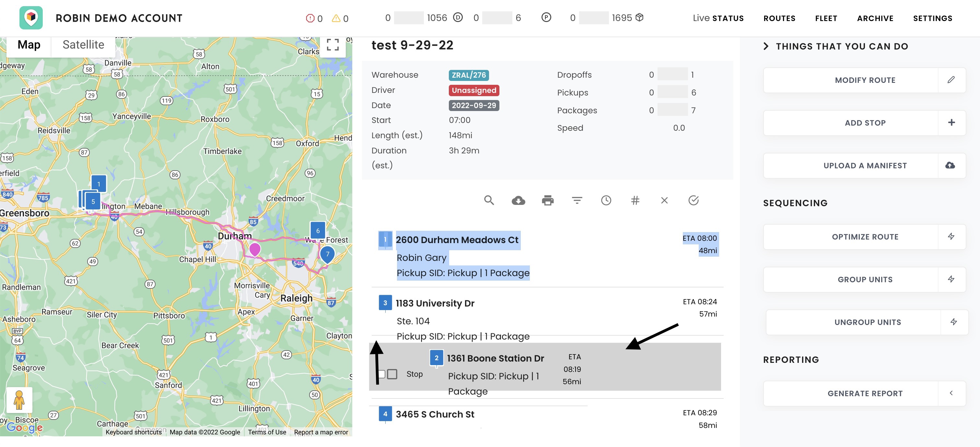The height and width of the screenshot is (447, 980).
Task: Open the Optimize Route lightning action
Action: (x=951, y=236)
